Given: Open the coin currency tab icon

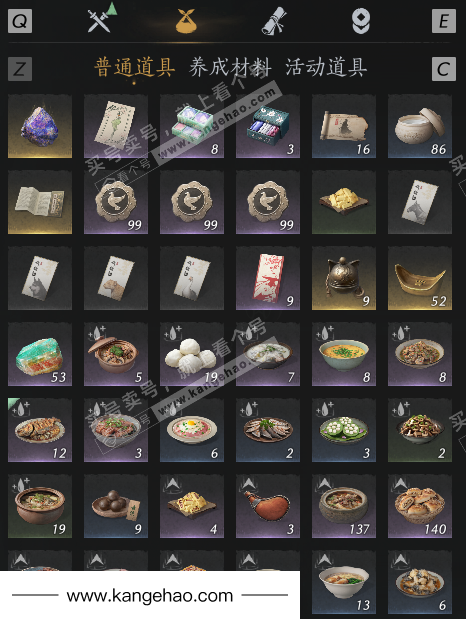Looking at the screenshot, I should [361, 21].
